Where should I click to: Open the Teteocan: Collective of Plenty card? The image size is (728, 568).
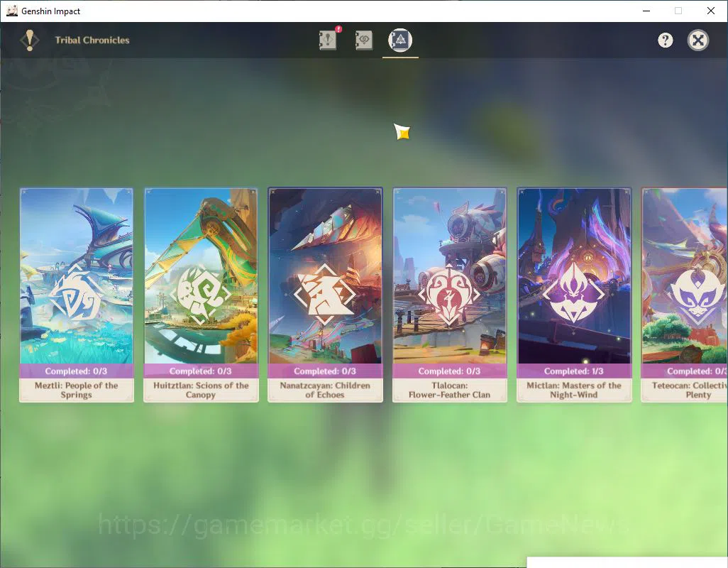684,295
